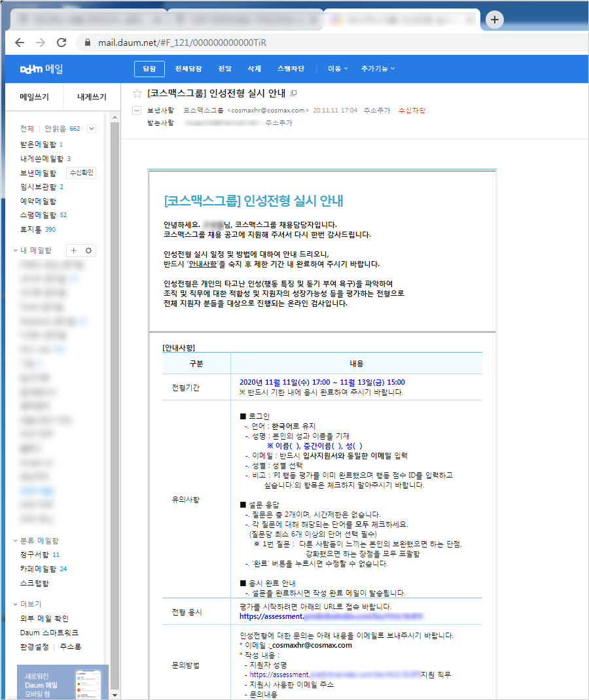Open 외부 메일 확인
Image resolution: width=589 pixels, height=700 pixels.
point(45,618)
